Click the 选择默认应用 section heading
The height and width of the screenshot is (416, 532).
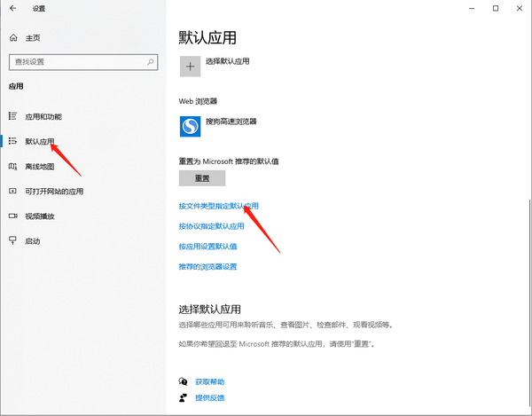point(209,309)
